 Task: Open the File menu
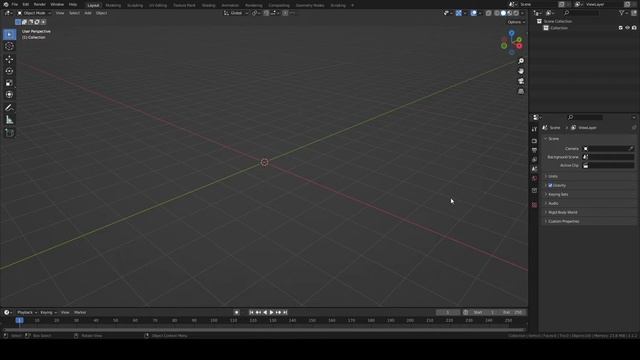click(x=15, y=4)
